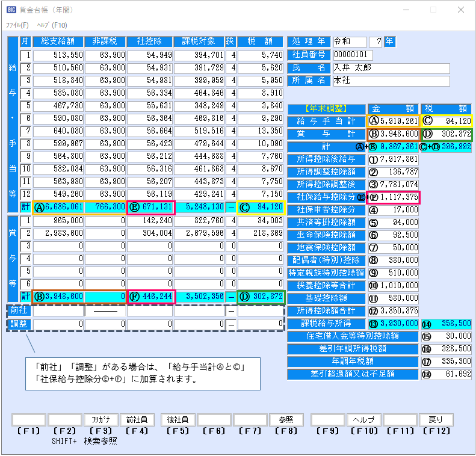Select the 処理年 era field 令和
Viewport: 476px width, 456px height.
[348, 42]
